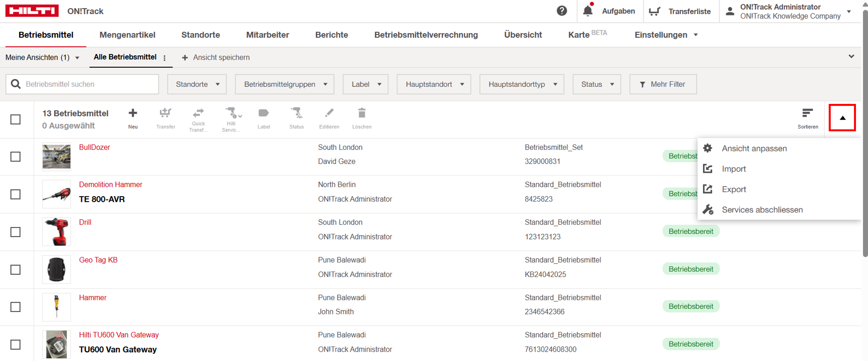Switch to the Berichte tab

pos(332,35)
